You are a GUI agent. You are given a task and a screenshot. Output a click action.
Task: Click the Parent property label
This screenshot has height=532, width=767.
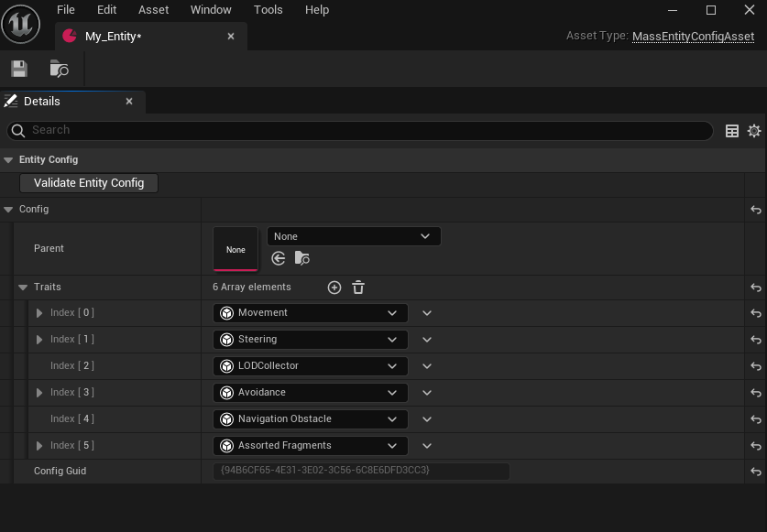click(49, 248)
